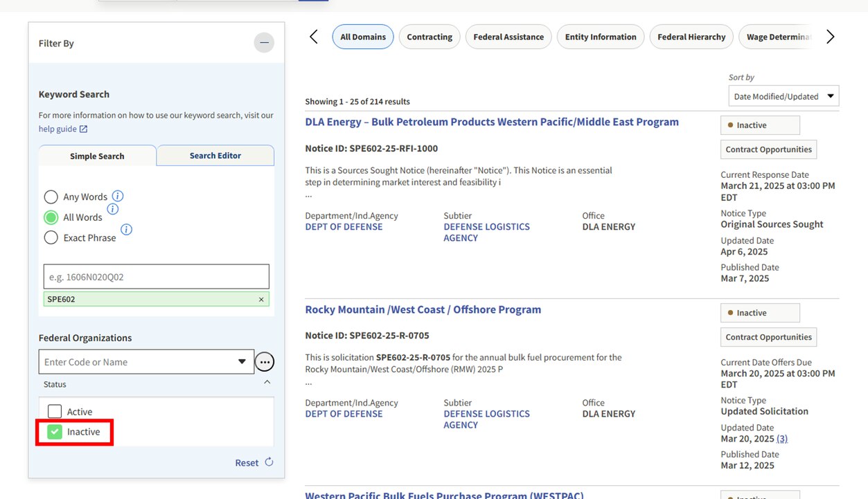Select the Any Words radio button
Screen dimensions: 868x499
point(51,197)
